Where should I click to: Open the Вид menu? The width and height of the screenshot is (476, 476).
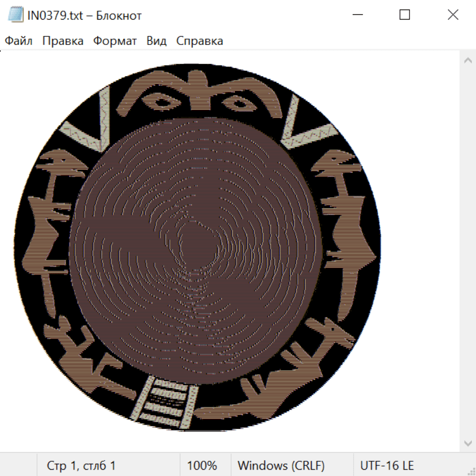tap(157, 41)
